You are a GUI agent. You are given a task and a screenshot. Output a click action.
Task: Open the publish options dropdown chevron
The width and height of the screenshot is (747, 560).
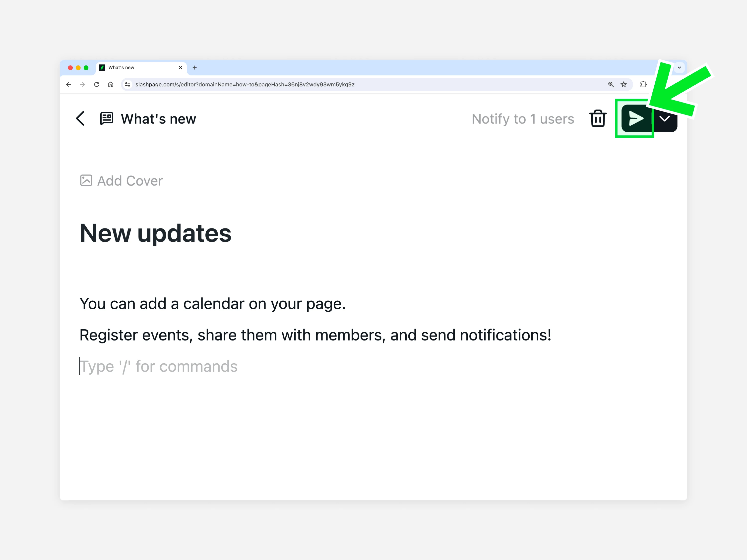(665, 118)
